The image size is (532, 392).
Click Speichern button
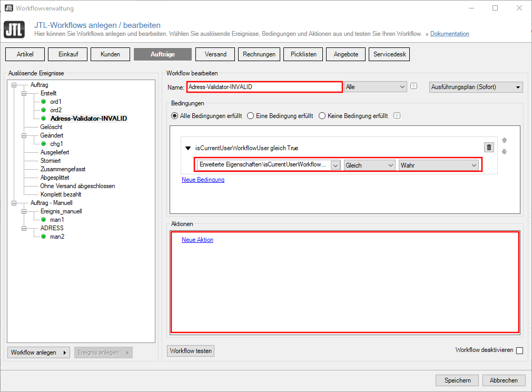457,380
